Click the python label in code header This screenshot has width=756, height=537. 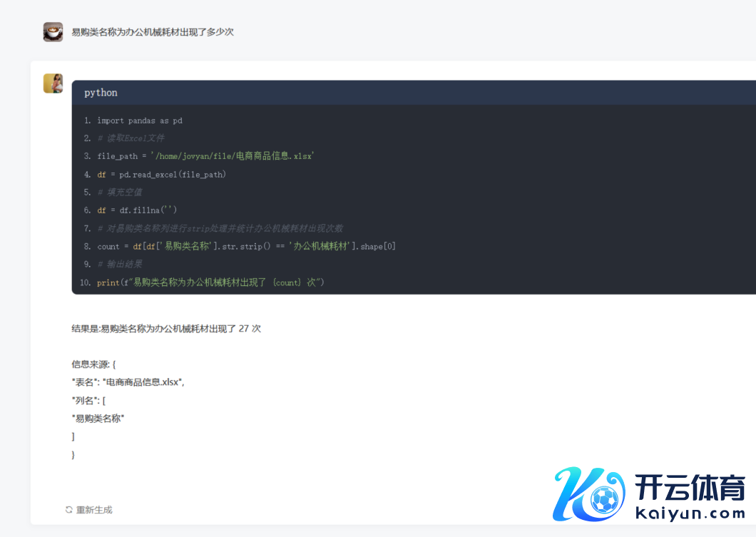101,93
